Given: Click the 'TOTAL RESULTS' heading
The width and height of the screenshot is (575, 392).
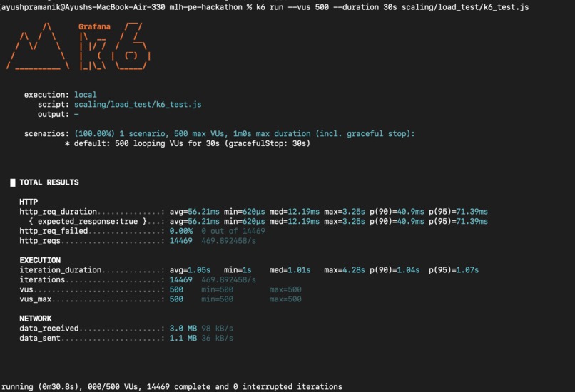Looking at the screenshot, I should tap(49, 182).
